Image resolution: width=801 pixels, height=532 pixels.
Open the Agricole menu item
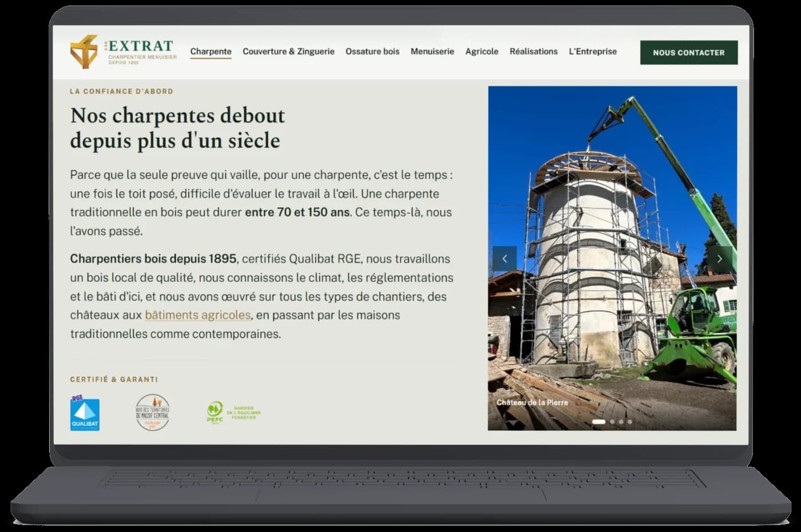[482, 51]
